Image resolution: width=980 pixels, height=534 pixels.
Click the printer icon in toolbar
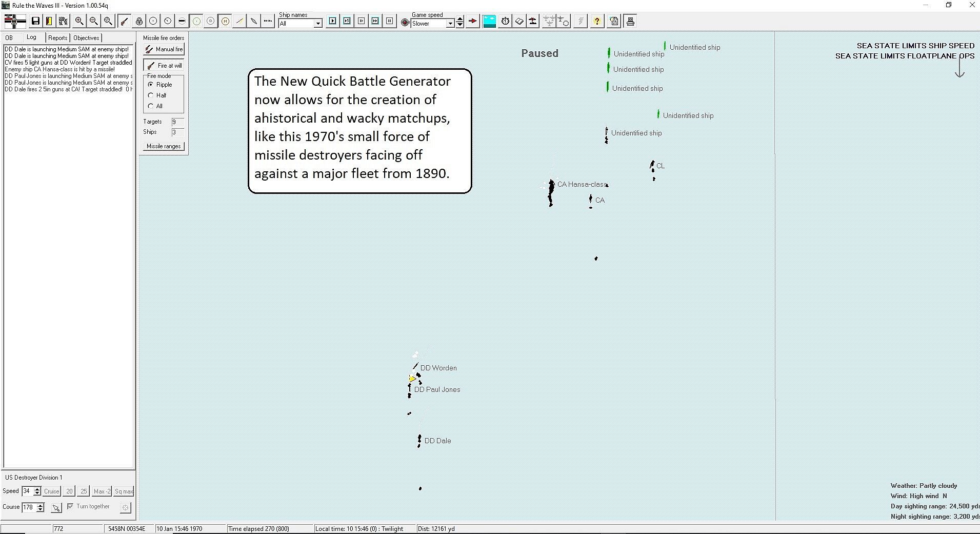(631, 21)
